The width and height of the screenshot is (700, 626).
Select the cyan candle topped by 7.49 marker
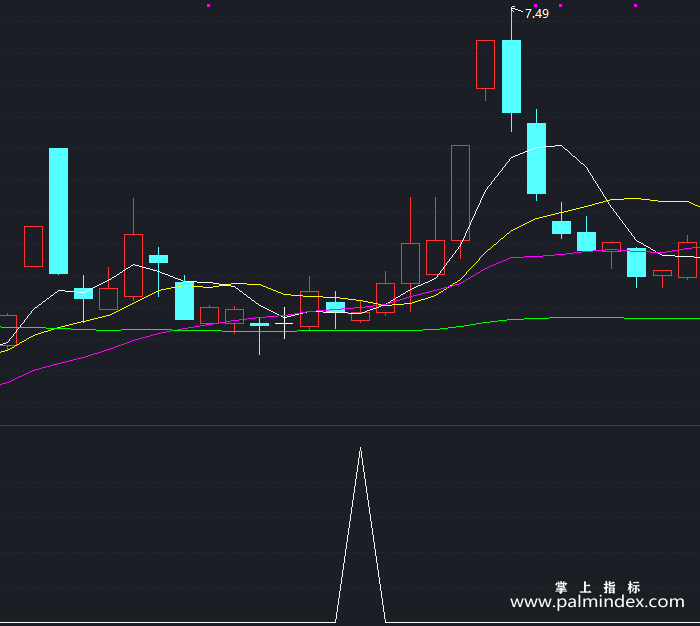click(x=512, y=76)
